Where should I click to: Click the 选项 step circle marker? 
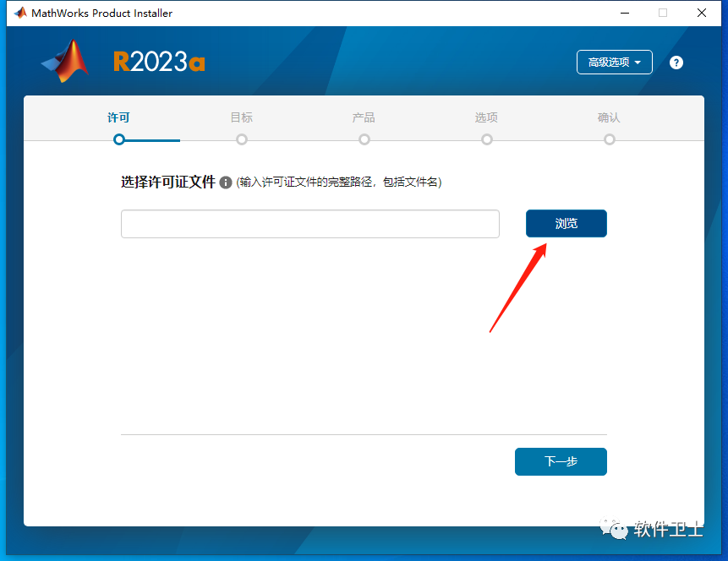pyautogui.click(x=486, y=139)
